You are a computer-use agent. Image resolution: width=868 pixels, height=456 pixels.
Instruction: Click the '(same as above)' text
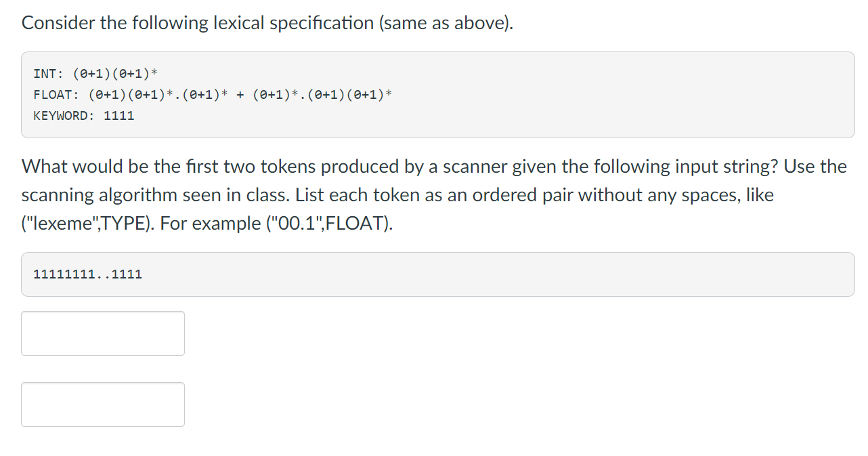[446, 23]
